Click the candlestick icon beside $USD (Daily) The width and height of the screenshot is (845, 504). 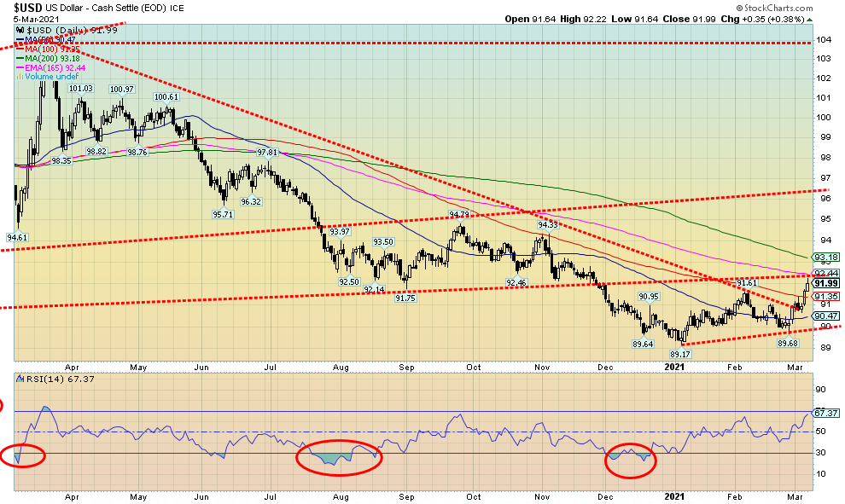tap(21, 32)
